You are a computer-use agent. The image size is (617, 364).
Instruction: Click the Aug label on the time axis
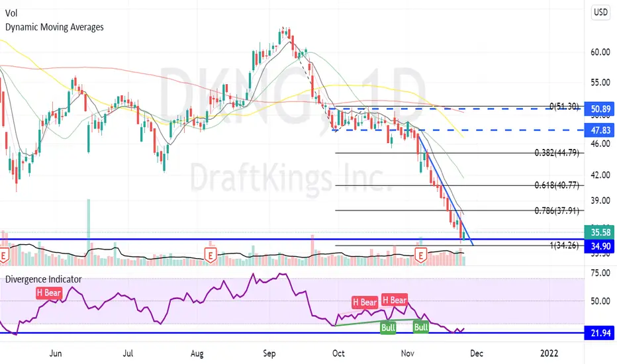tap(197, 353)
